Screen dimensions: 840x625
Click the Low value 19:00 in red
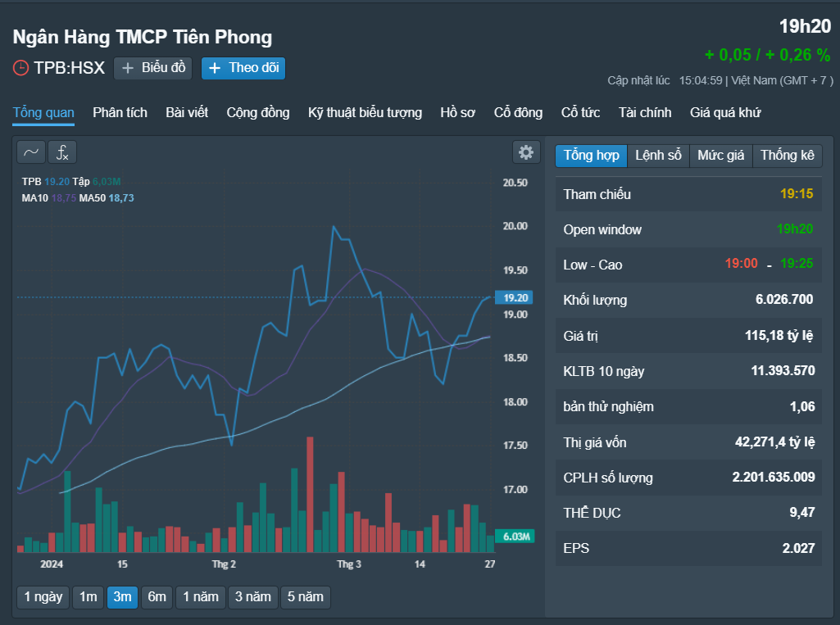tap(742, 264)
